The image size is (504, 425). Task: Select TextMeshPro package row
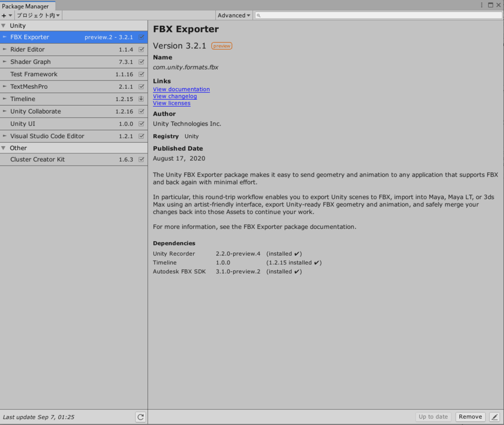pos(73,87)
